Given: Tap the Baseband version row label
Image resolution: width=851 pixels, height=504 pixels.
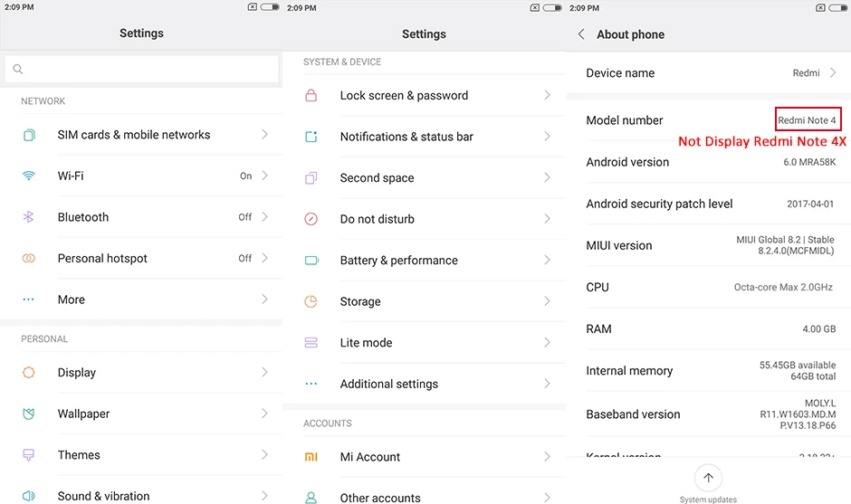Looking at the screenshot, I should [x=633, y=414].
